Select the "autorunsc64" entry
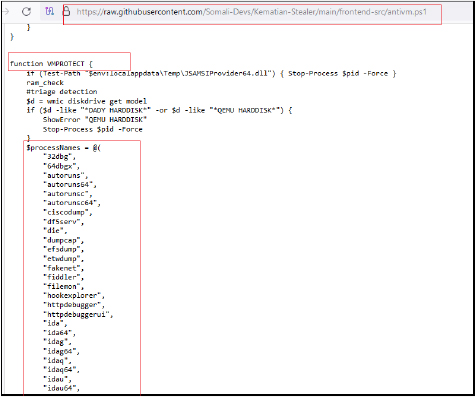Screen dimensions: 476x397 [72, 203]
